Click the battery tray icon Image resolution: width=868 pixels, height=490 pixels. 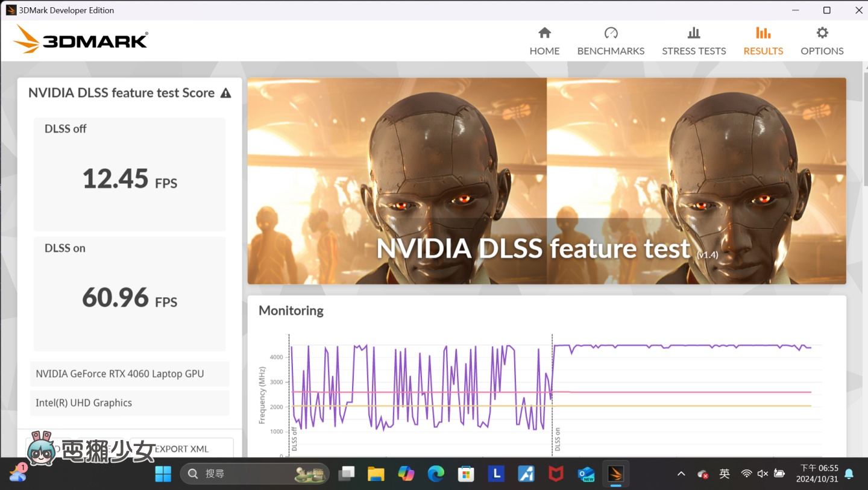point(779,474)
